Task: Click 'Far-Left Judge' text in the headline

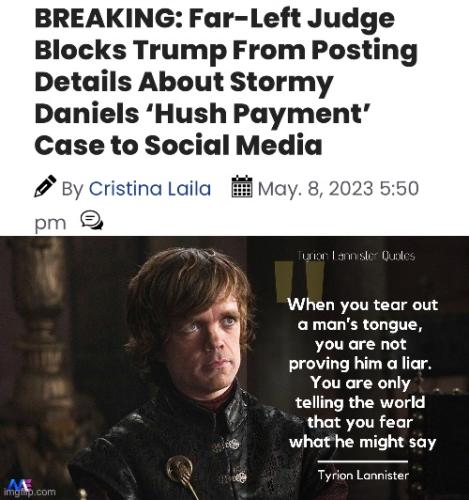Action: coord(292,20)
